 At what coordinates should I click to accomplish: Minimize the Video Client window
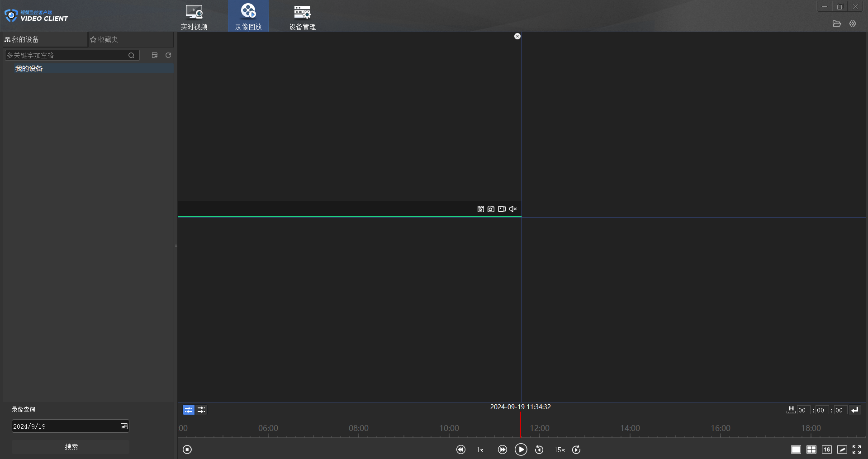click(825, 6)
